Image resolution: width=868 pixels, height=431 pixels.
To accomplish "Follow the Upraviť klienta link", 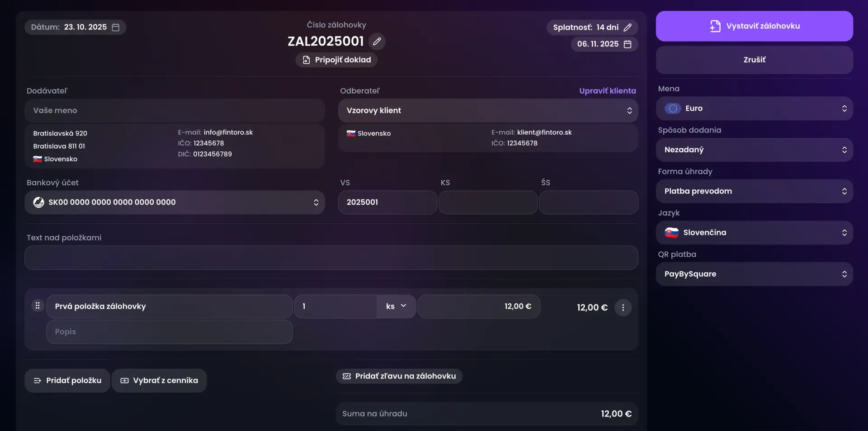I will pos(607,91).
